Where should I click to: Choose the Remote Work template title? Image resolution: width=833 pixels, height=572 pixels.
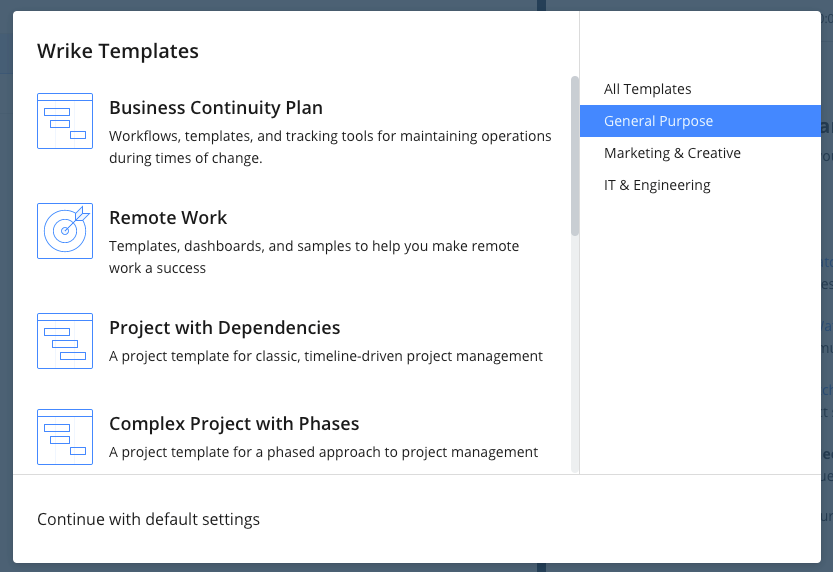pos(168,218)
